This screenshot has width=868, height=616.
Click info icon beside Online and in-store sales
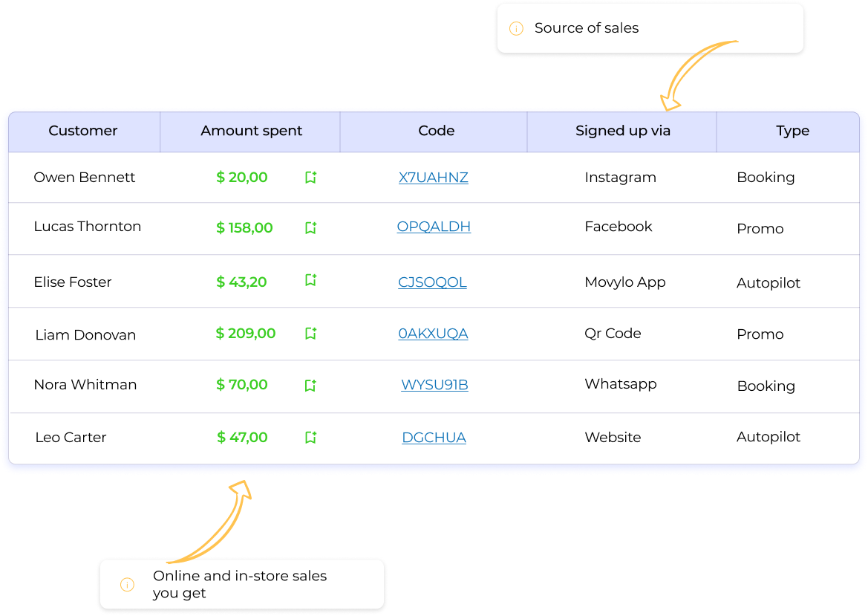pyautogui.click(x=127, y=585)
